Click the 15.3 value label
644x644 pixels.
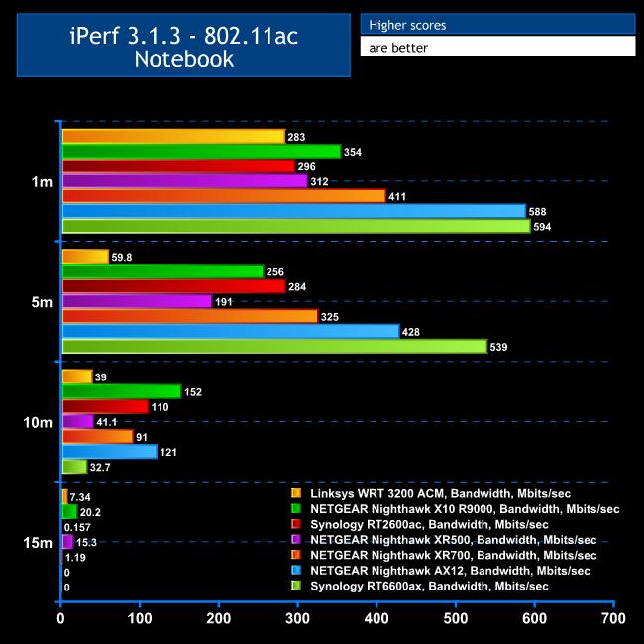point(86,543)
